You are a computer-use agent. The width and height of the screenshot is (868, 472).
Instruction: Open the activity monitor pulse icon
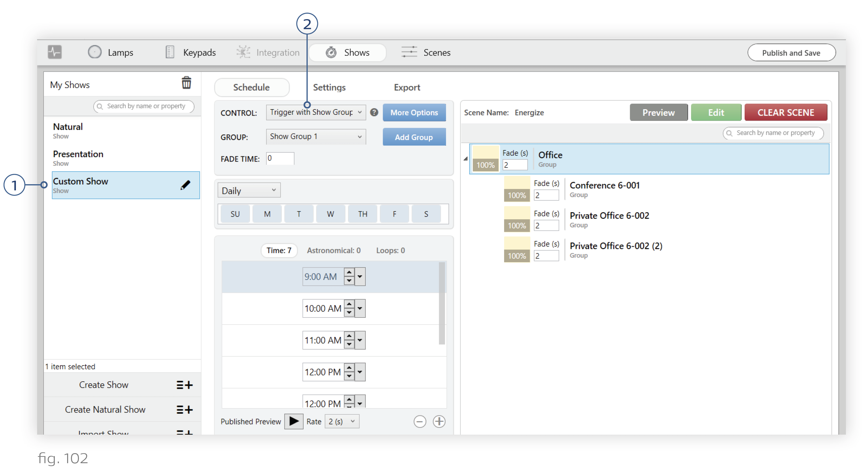click(54, 52)
